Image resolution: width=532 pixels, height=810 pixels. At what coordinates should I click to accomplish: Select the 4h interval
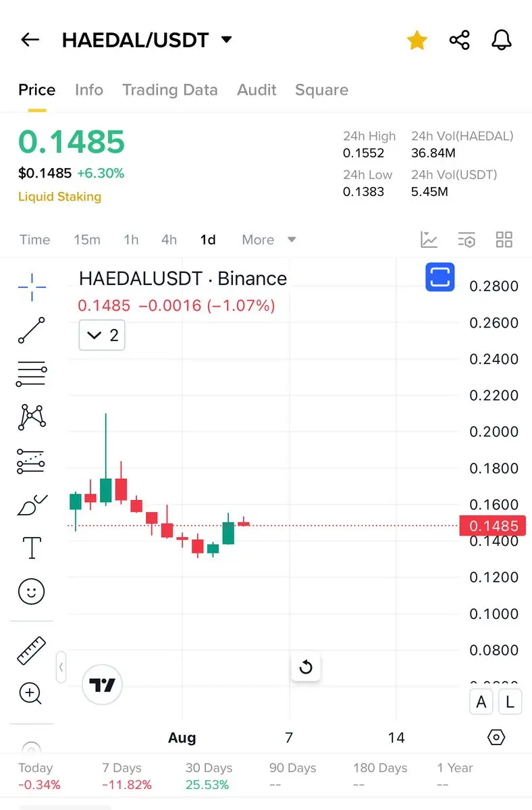(x=169, y=240)
